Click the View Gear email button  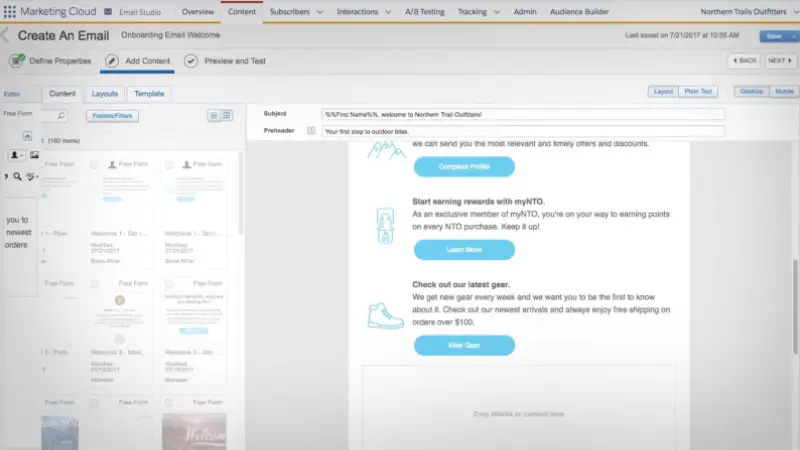click(x=464, y=345)
